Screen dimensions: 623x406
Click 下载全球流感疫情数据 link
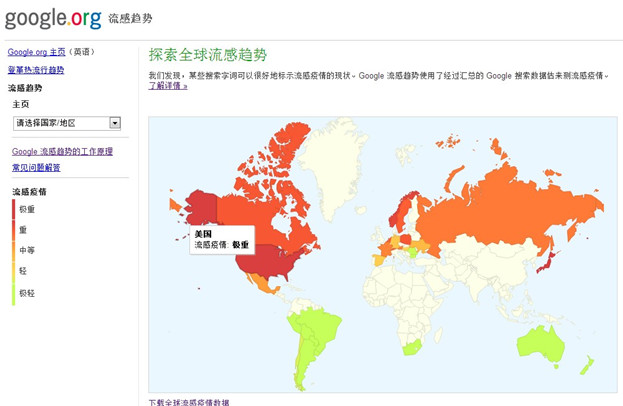[x=189, y=402]
